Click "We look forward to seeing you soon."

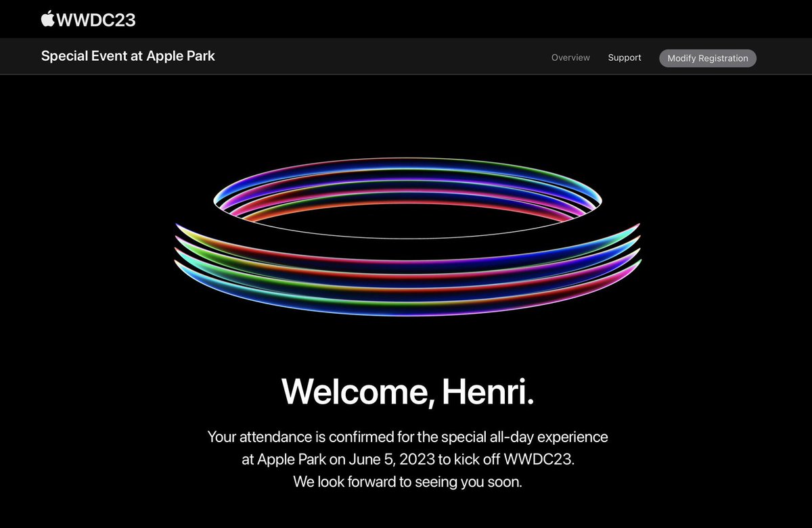click(407, 482)
